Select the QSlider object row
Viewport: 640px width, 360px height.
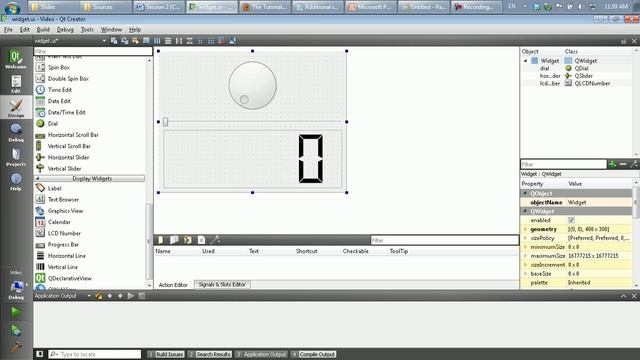576,76
